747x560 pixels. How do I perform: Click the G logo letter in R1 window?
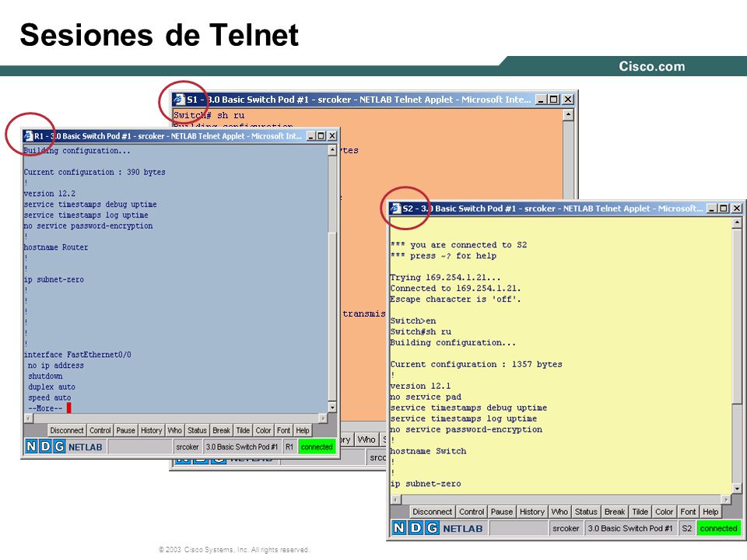pyautogui.click(x=59, y=446)
